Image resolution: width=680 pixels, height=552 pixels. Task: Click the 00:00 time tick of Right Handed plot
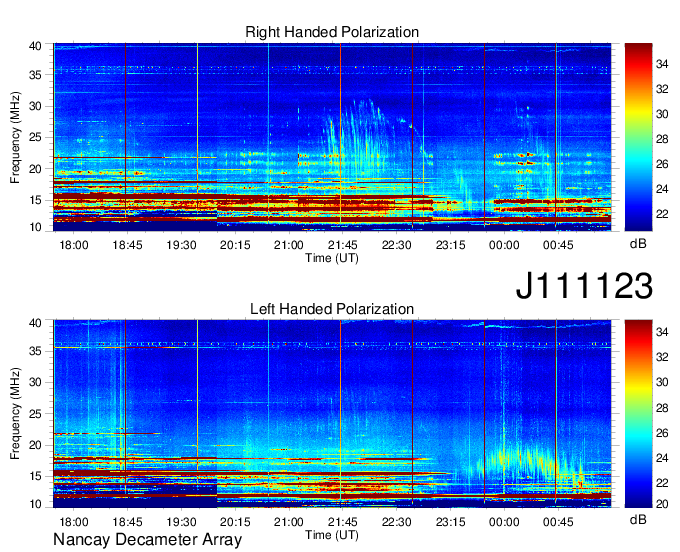point(504,245)
